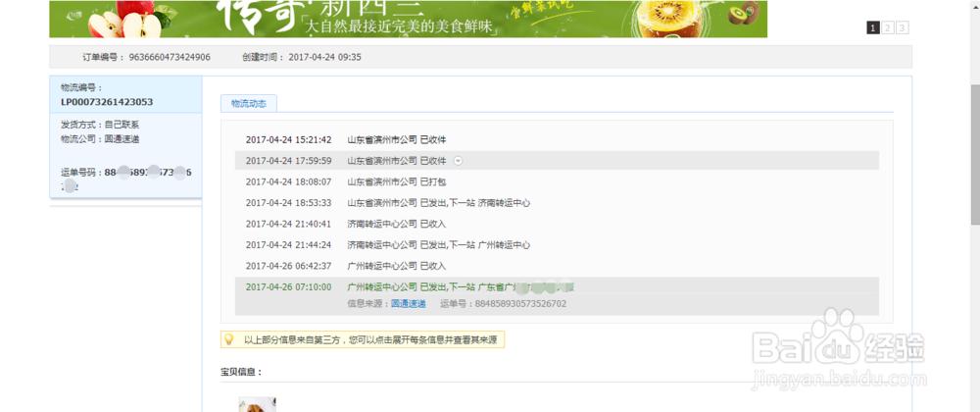This screenshot has height=412, width=980.
Task: Click the 06:42:37 广州转运中心 已收入 row
Action: coord(557,267)
